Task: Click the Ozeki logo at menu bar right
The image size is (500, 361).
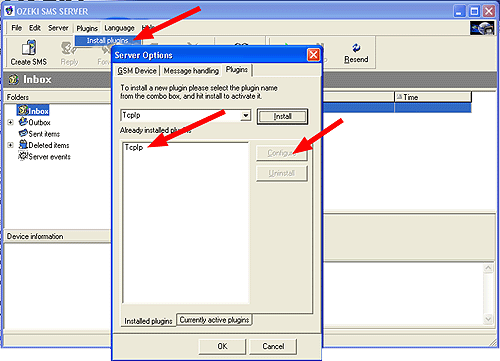Action: click(x=482, y=28)
